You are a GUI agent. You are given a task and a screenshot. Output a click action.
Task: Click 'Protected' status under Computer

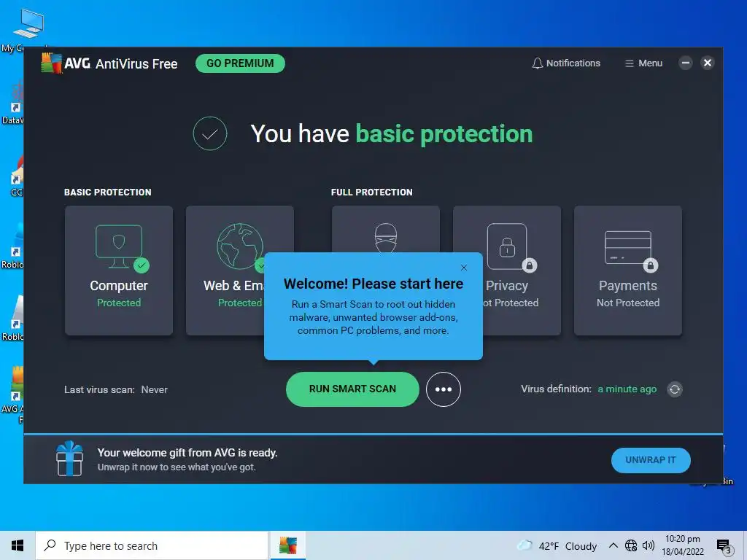119,303
